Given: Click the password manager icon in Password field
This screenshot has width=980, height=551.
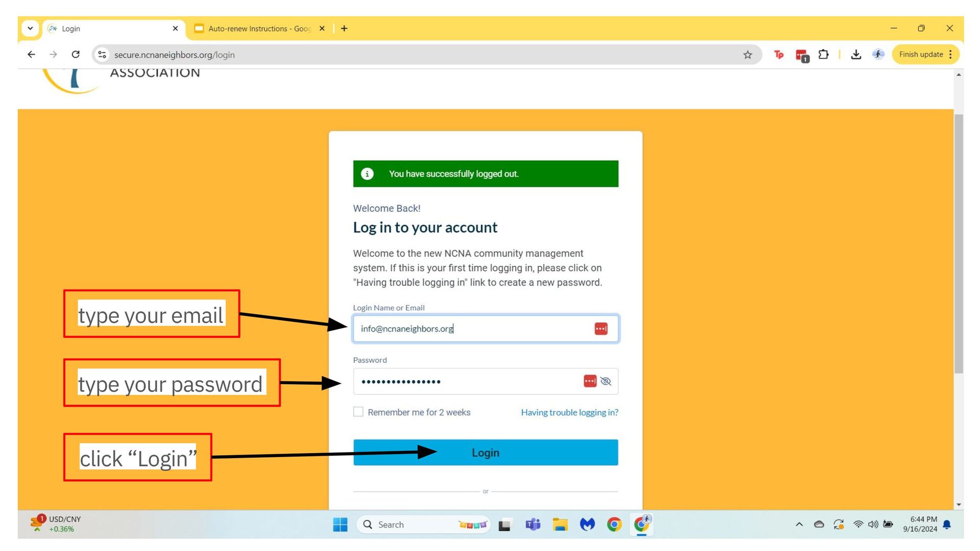Looking at the screenshot, I should pyautogui.click(x=590, y=381).
